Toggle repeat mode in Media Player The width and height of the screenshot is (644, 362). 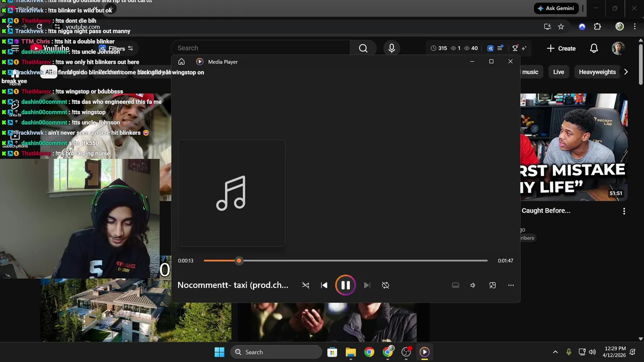pos(385,285)
